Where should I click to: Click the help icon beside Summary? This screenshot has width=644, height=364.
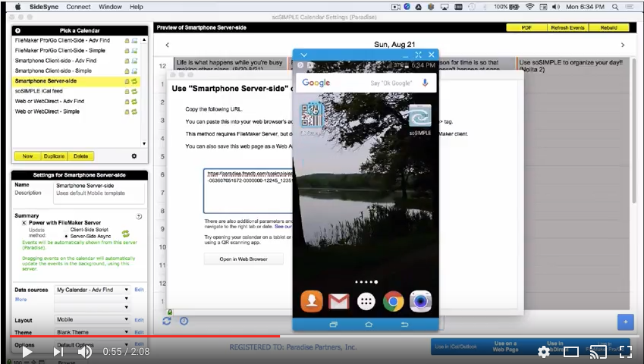point(139,216)
